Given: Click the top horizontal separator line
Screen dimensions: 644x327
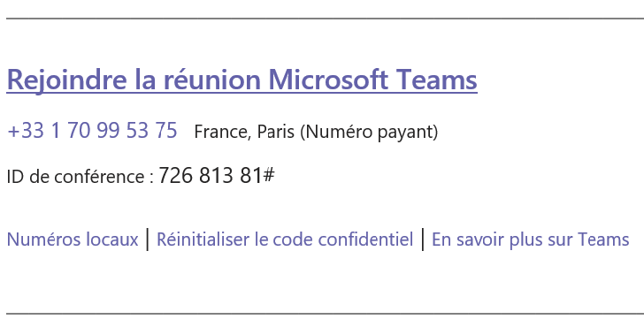Looking at the screenshot, I should pyautogui.click(x=325, y=19).
